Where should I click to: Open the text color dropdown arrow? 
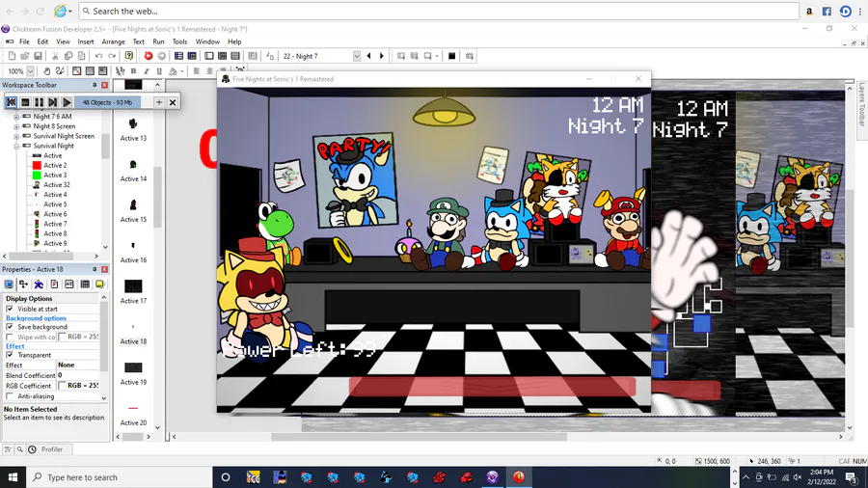click(181, 70)
